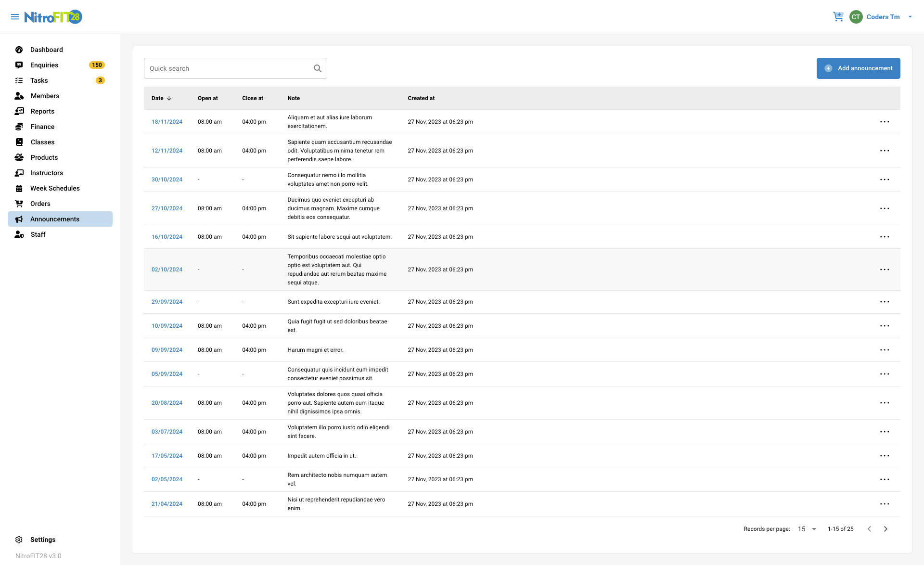924x565 pixels.
Task: Open records per page dropdown
Action: pos(806,529)
